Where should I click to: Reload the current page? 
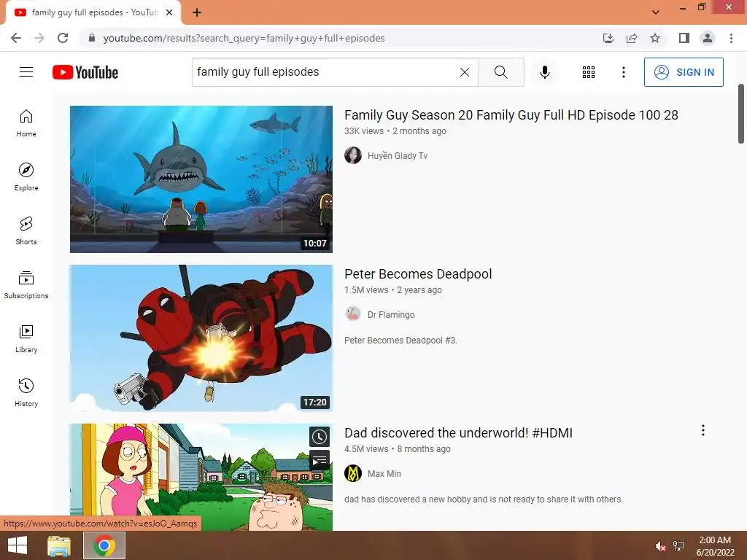coord(63,38)
